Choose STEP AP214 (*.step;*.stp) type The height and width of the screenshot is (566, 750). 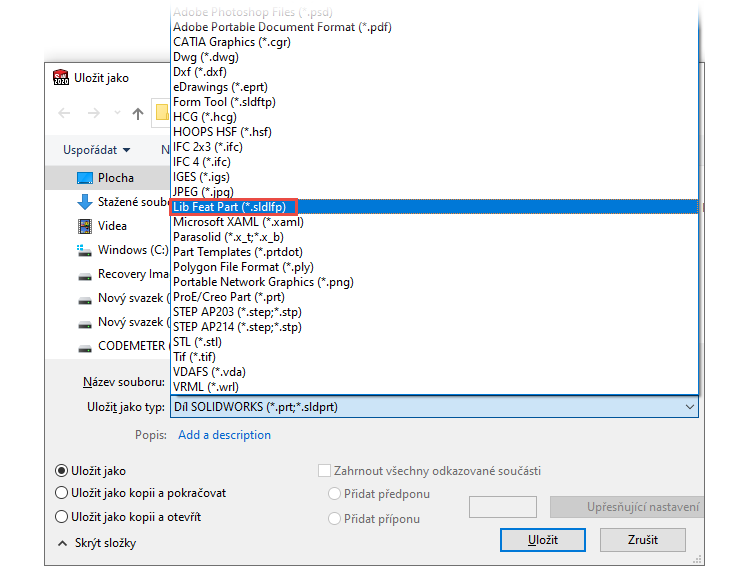[x=434, y=327]
